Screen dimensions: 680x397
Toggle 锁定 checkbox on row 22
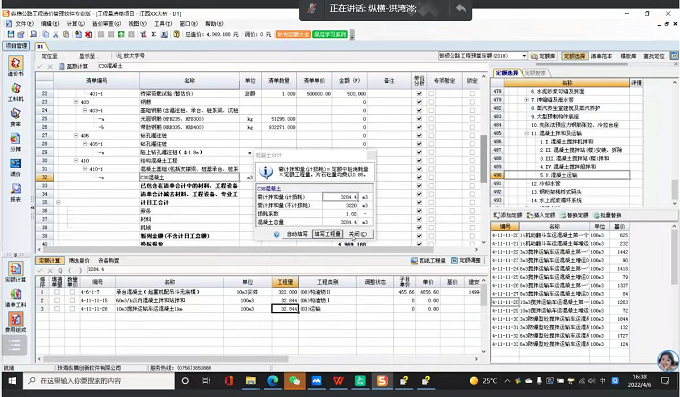[x=472, y=93]
